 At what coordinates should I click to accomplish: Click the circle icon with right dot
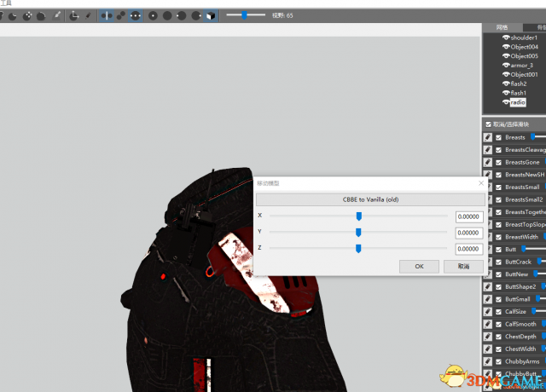pos(196,15)
